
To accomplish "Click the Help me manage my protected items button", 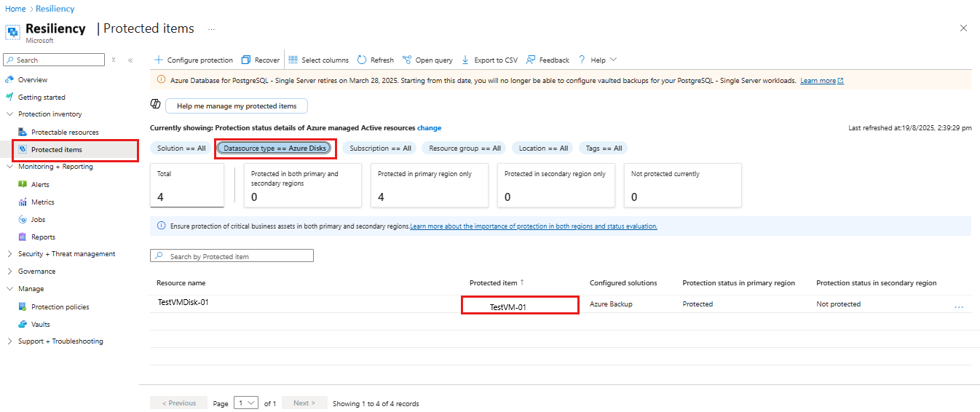I will point(237,106).
